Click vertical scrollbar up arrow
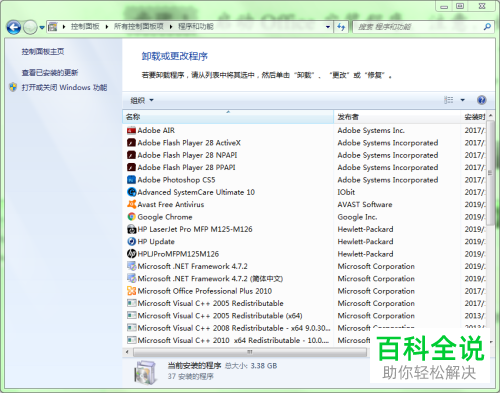500x393 pixels. 490,116
